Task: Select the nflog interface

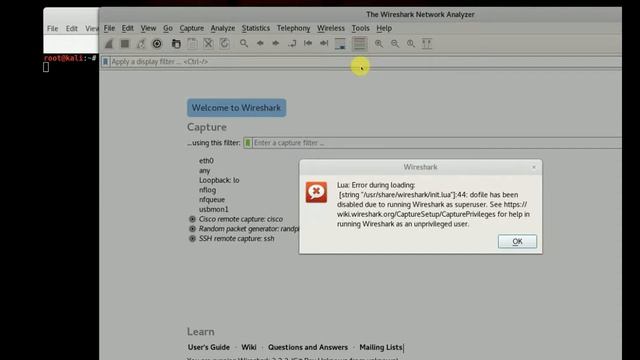Action: 207,190
